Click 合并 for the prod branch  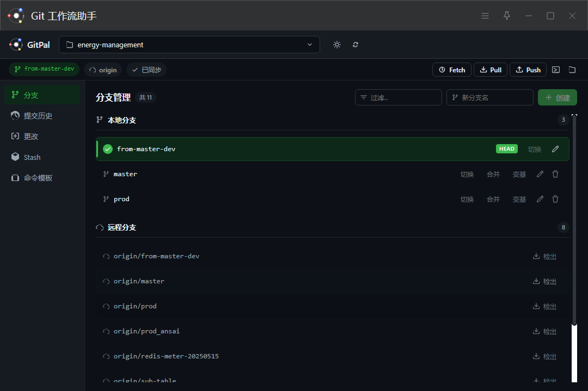pyautogui.click(x=493, y=200)
